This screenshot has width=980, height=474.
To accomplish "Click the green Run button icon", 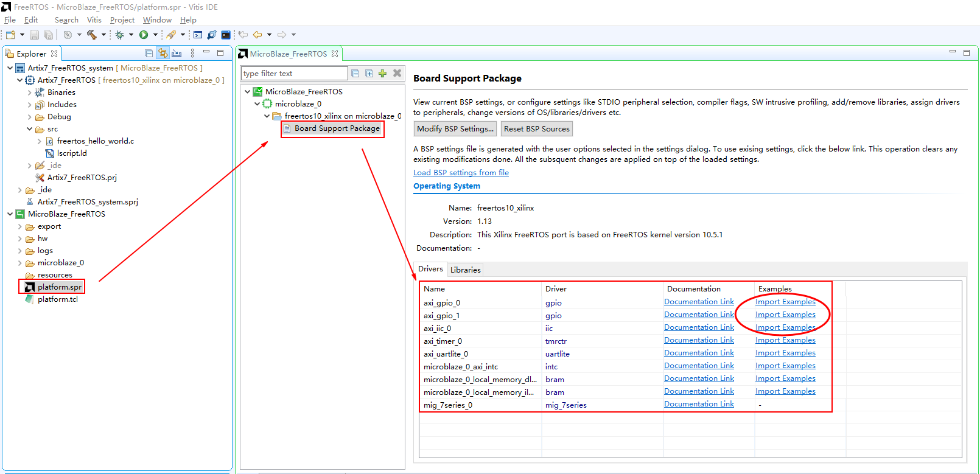I will point(144,35).
